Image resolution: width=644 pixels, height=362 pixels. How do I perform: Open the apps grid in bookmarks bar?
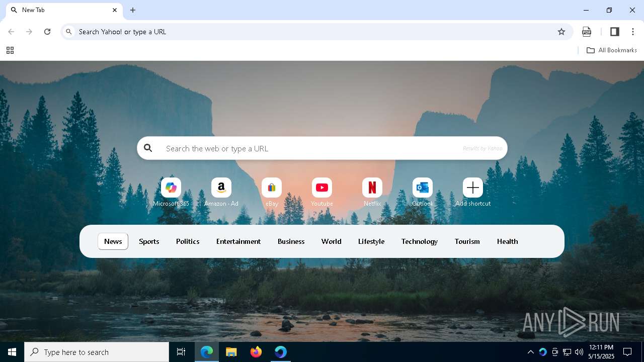tap(10, 50)
